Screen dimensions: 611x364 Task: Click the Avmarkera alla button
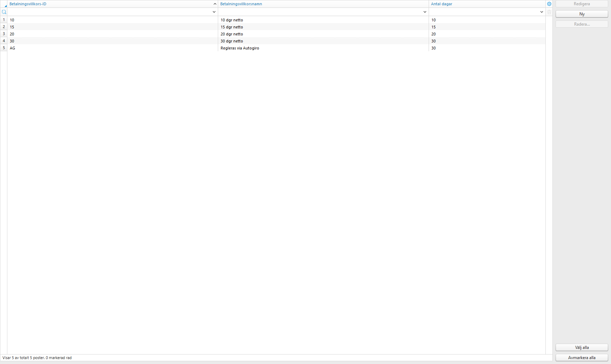pyautogui.click(x=582, y=358)
